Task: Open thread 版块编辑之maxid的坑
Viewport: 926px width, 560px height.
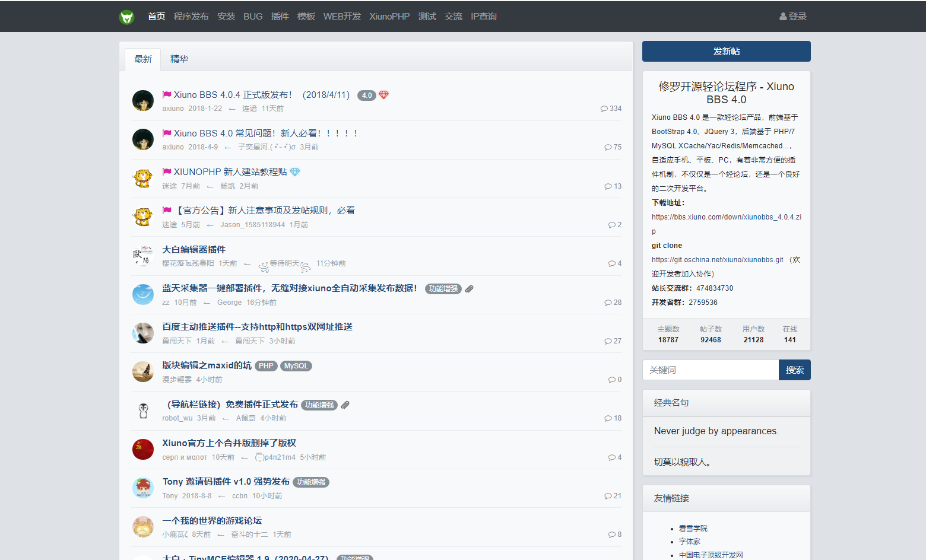Action: coord(207,365)
